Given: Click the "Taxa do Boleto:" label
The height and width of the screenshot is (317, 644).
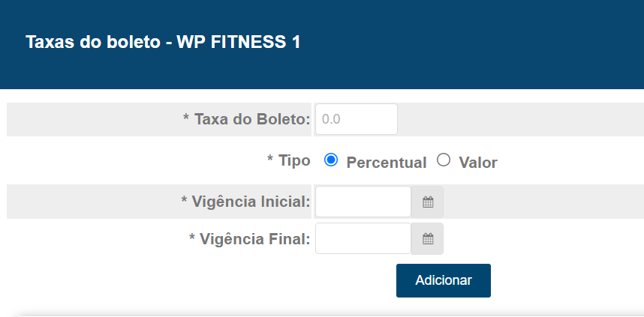Looking at the screenshot, I should tap(252, 119).
